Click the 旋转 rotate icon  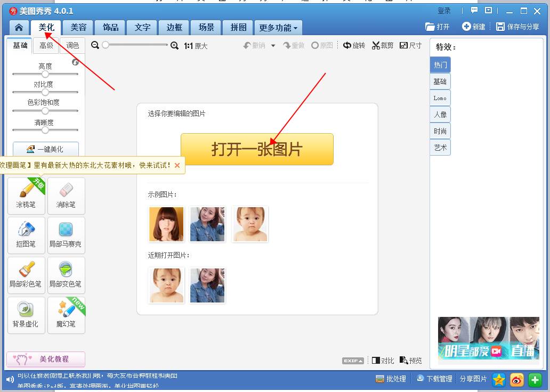point(354,45)
